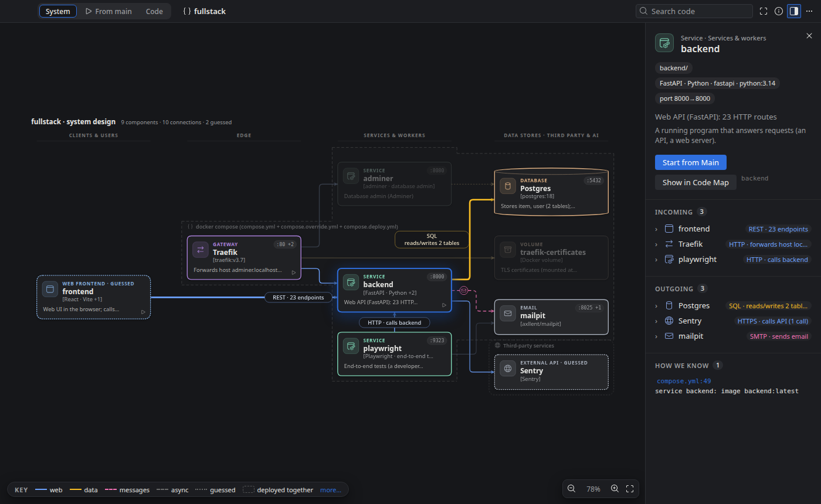This screenshot has height=504, width=821.
Task: Click the adminer service icon
Action: coord(351,176)
